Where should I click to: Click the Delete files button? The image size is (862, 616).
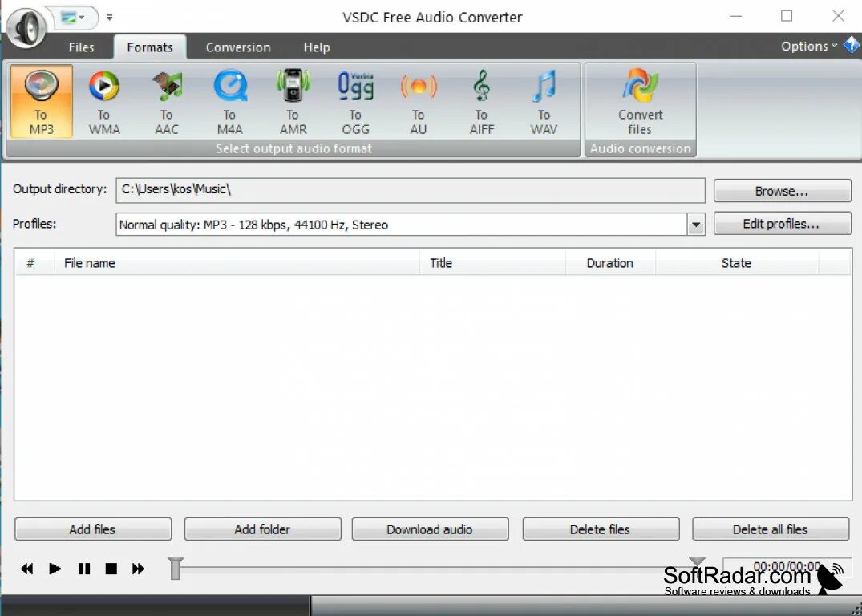(x=601, y=529)
